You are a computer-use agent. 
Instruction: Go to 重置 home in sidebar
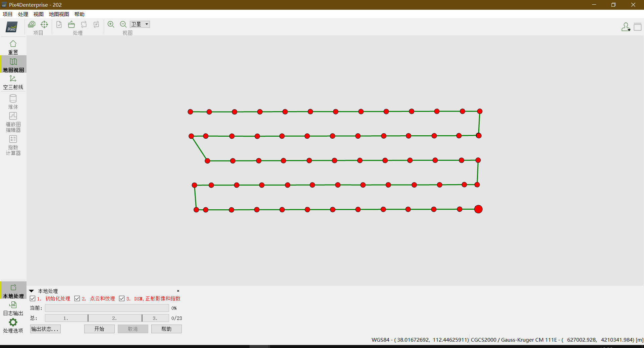click(x=13, y=47)
